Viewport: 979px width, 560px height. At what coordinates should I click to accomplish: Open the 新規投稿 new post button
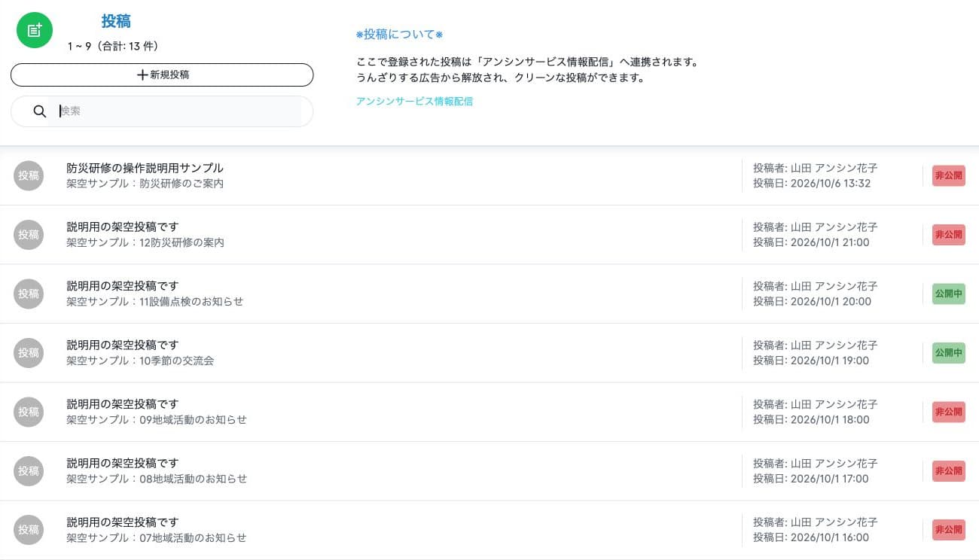[162, 75]
